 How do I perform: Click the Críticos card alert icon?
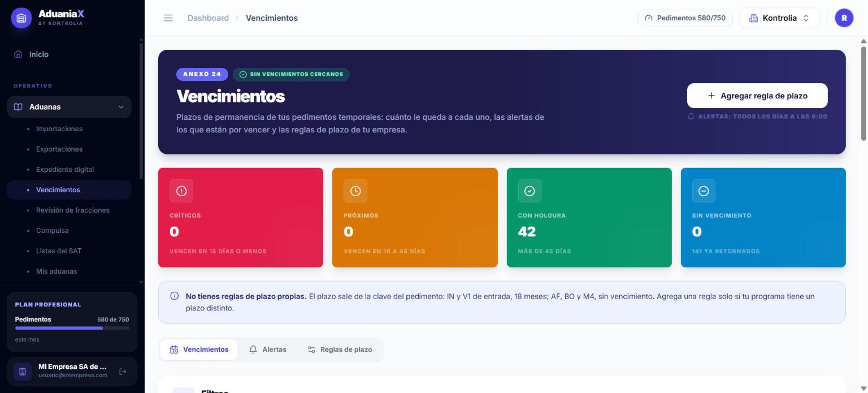[x=181, y=191]
